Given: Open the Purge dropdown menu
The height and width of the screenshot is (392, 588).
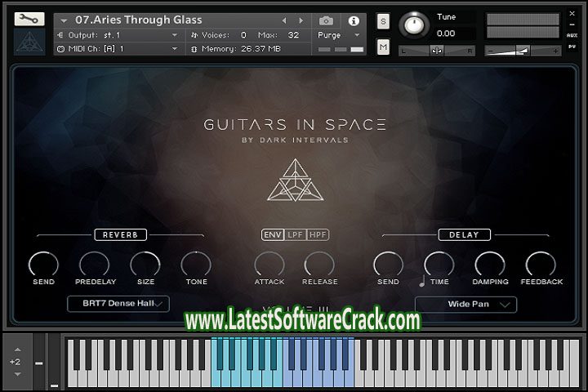Looking at the screenshot, I should pyautogui.click(x=340, y=35).
